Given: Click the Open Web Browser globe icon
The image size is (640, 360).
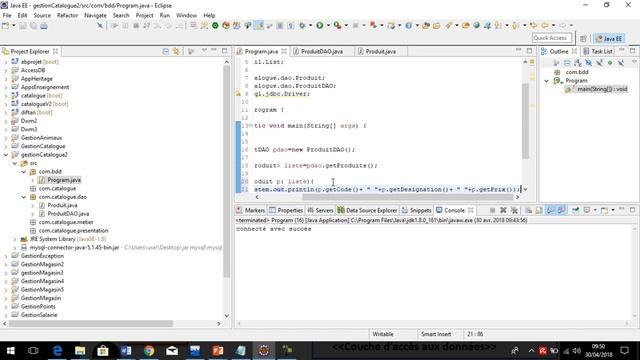Looking at the screenshot, I should pos(476,25).
